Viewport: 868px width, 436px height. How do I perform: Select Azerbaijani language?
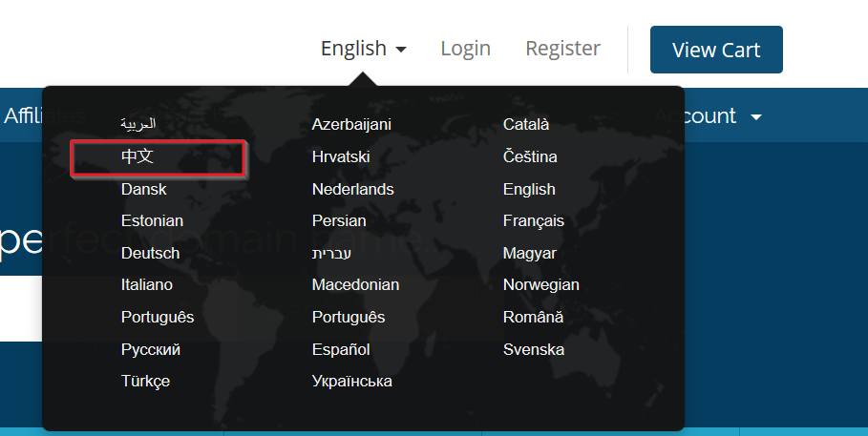(x=351, y=125)
